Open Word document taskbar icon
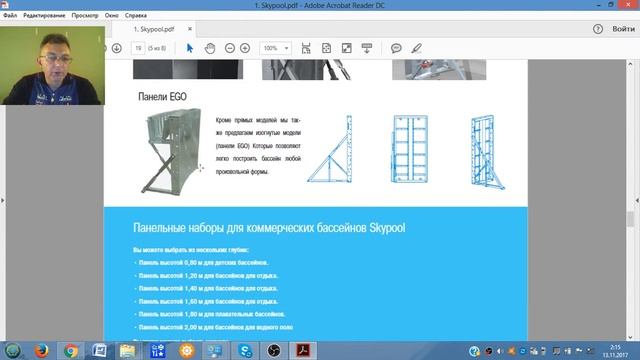 tap(99, 351)
